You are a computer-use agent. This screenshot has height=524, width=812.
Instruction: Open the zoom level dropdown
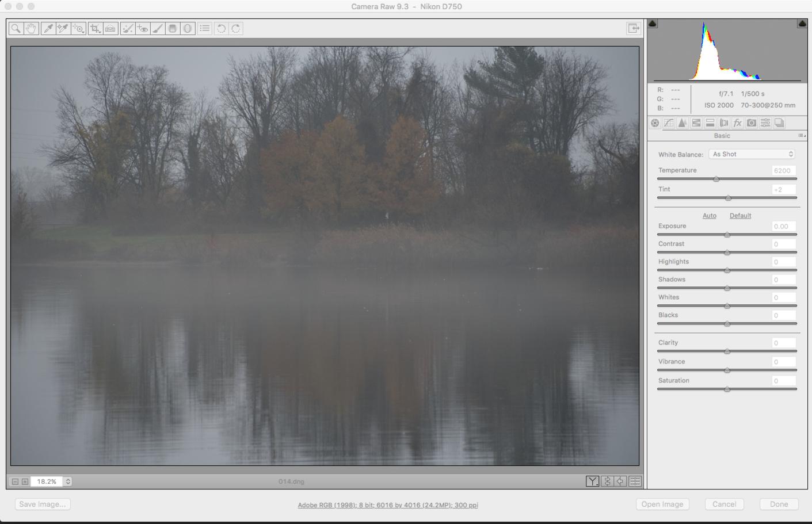[68, 481]
